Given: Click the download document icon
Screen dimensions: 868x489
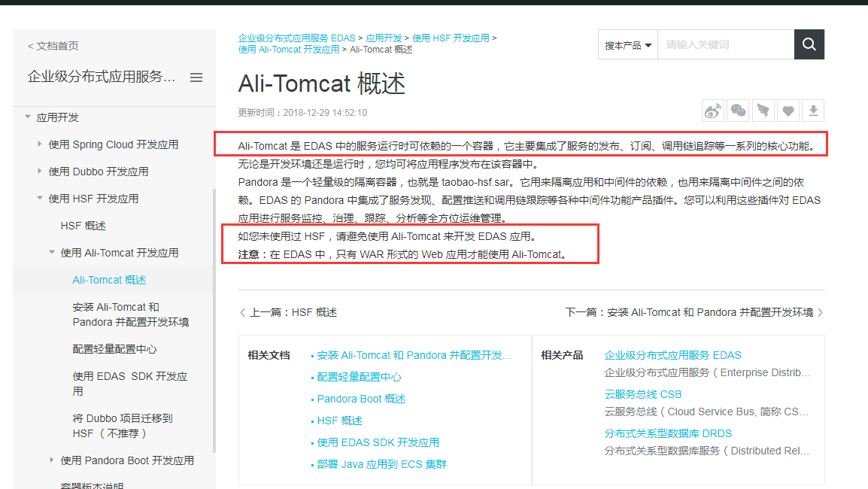Looking at the screenshot, I should pyautogui.click(x=813, y=111).
